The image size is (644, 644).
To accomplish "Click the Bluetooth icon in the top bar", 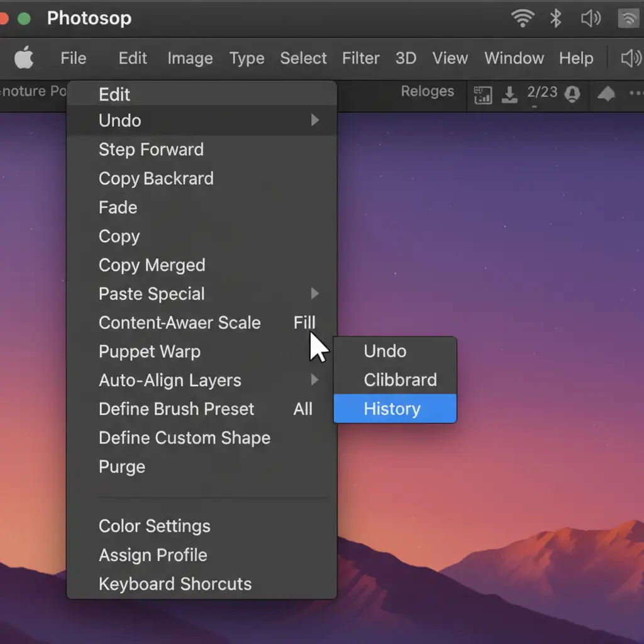I will (555, 19).
